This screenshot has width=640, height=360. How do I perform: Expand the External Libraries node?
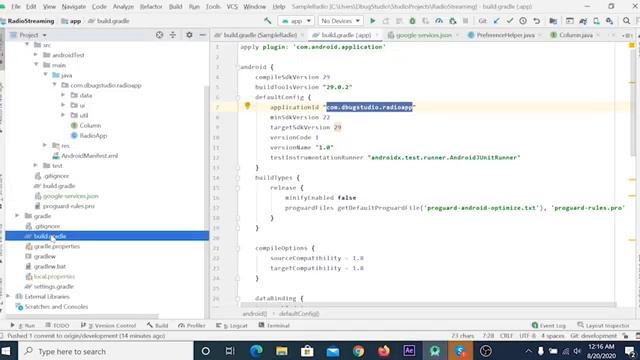click(8, 296)
